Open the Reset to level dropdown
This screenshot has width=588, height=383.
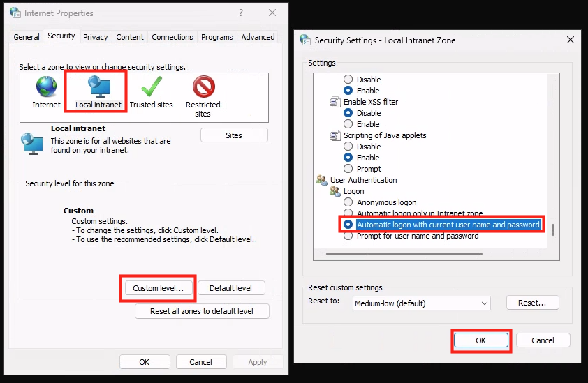point(421,303)
